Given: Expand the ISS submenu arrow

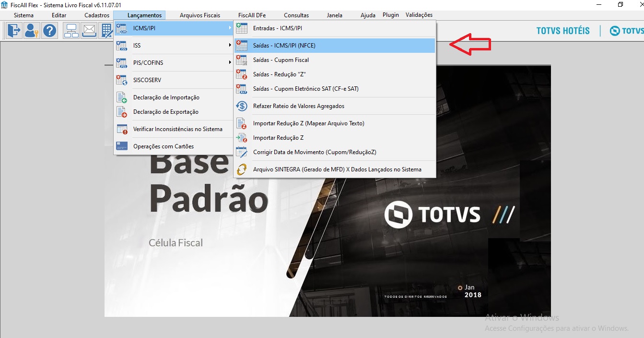Looking at the screenshot, I should [x=230, y=46].
